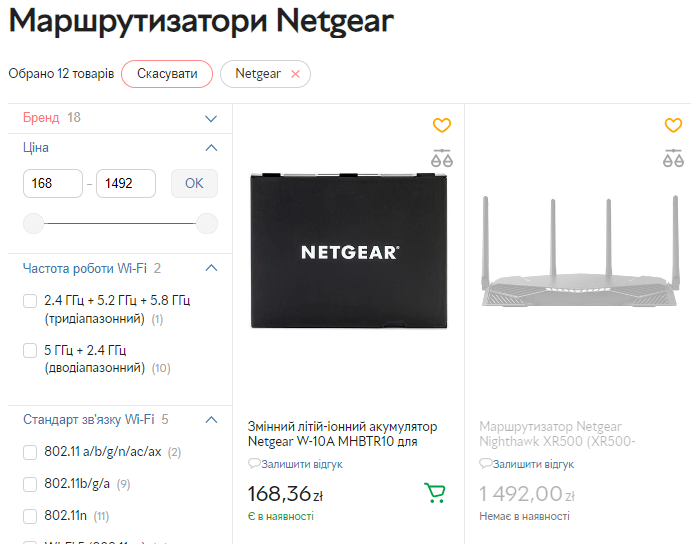Viewport: 691px width, 544px height.
Task: Apply price range with OK button
Action: (x=194, y=183)
